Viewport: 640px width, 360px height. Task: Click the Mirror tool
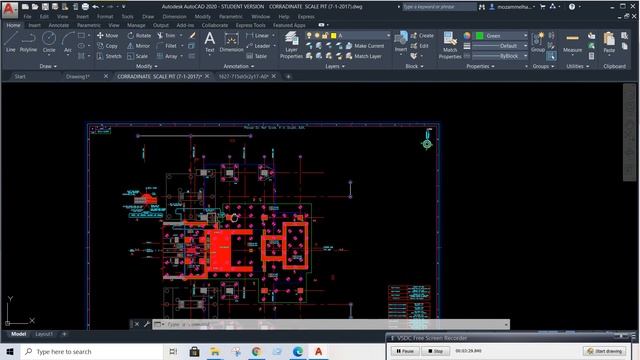click(138, 46)
